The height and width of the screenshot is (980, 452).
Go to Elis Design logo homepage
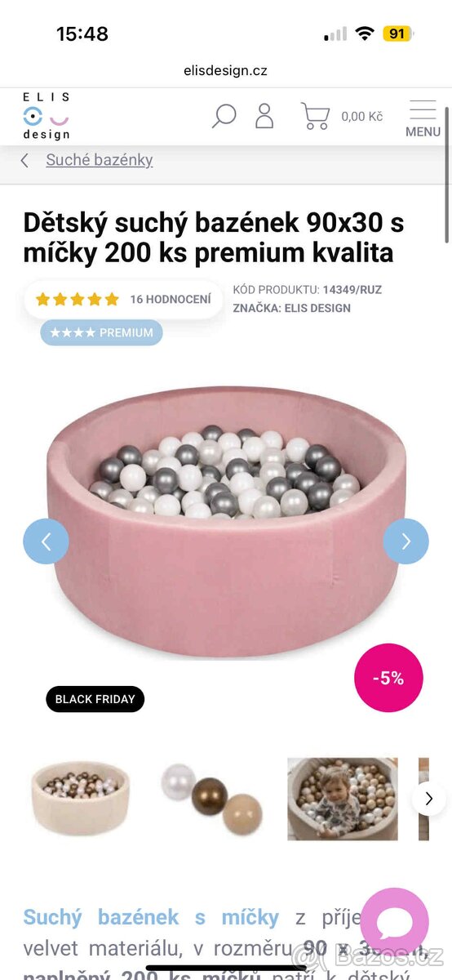pos(46,116)
